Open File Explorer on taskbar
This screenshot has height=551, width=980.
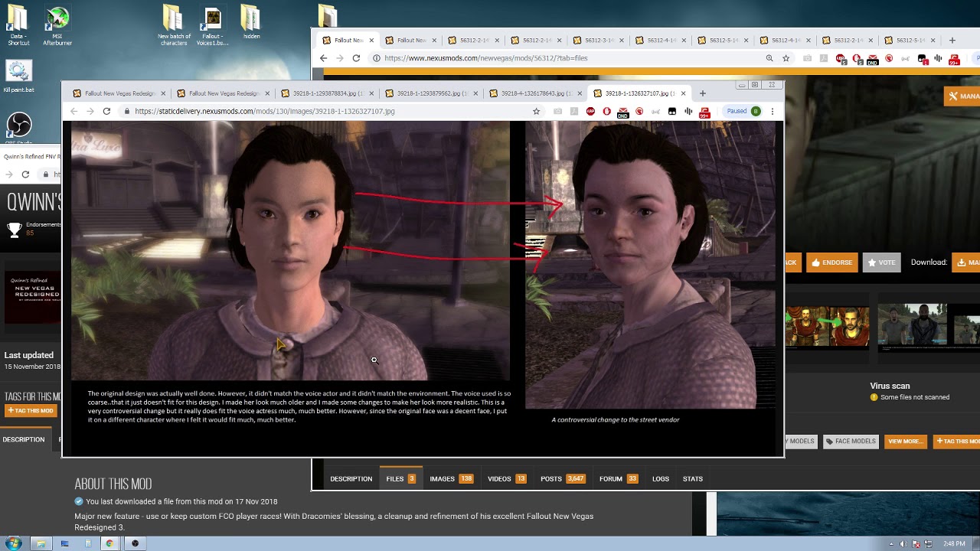(x=41, y=543)
